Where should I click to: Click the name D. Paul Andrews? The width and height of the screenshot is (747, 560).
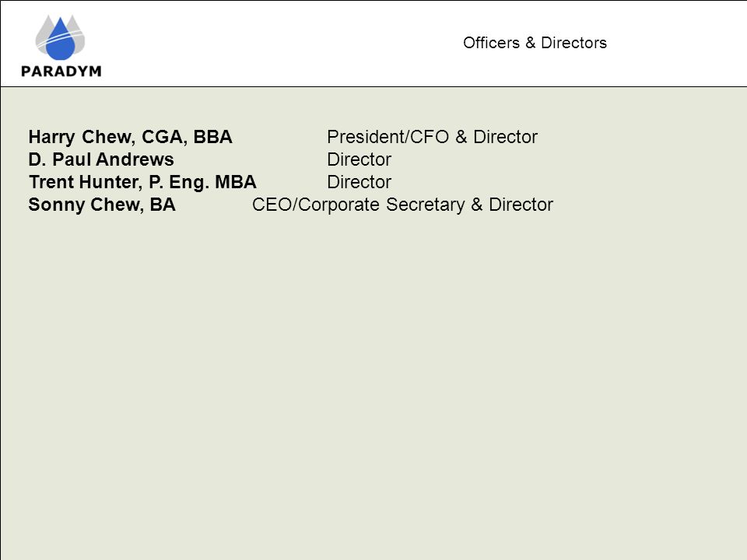pyautogui.click(x=101, y=159)
